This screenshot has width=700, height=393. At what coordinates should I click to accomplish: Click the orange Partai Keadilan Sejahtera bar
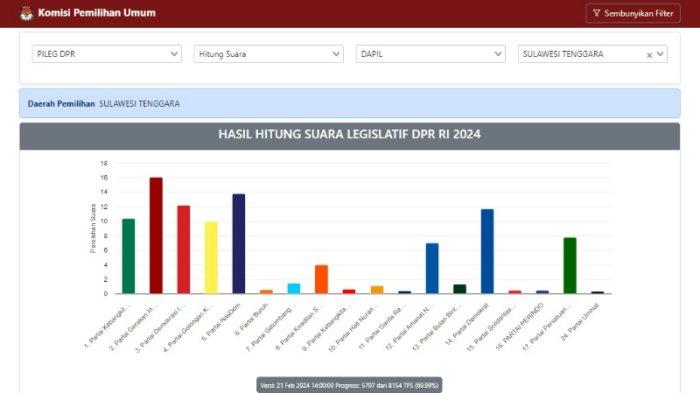tap(321, 279)
